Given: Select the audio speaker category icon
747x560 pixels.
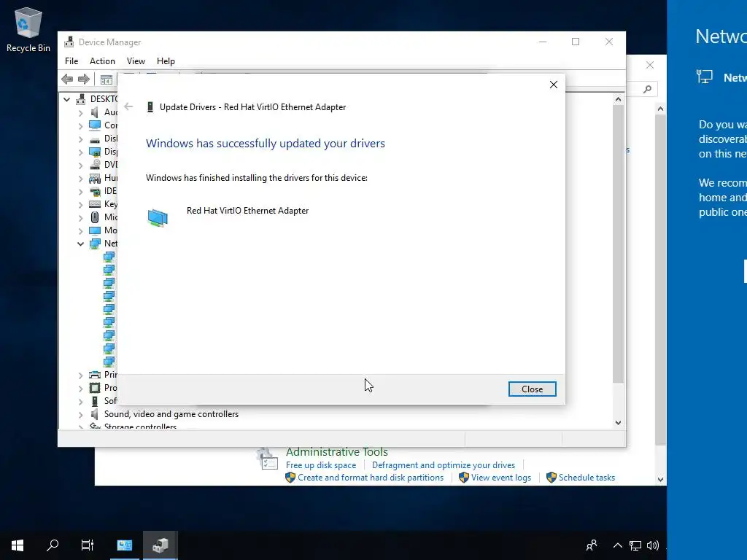Looking at the screenshot, I should tap(95, 112).
